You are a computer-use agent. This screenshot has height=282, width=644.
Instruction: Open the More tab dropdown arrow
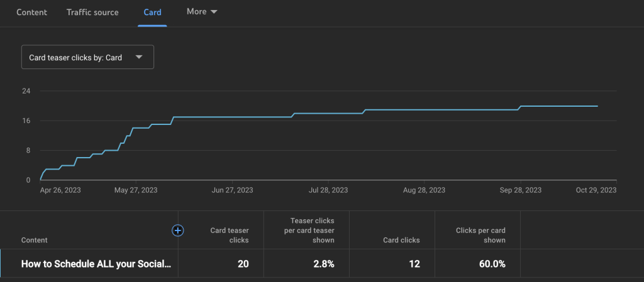pyautogui.click(x=214, y=12)
